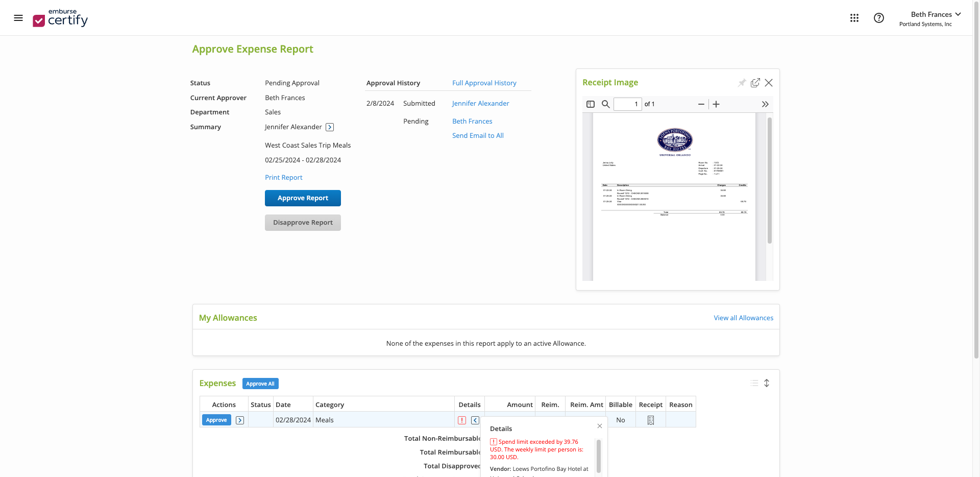Open the receipt image in a new window

click(755, 82)
